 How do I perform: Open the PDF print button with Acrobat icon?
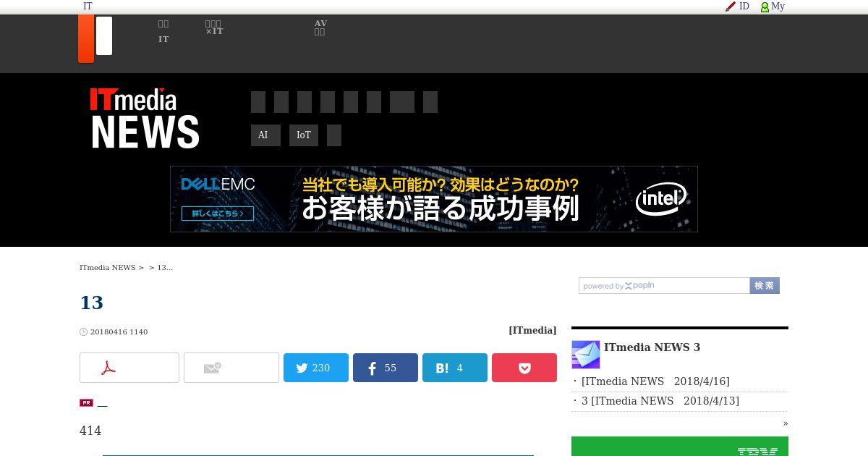coord(129,368)
